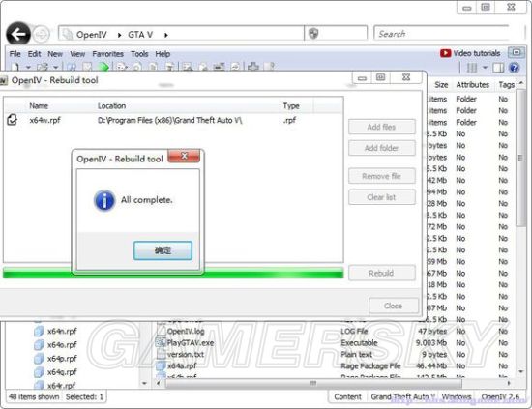This screenshot has height=409, width=532.
Task: Open the Video tutorials link
Action: coord(470,53)
